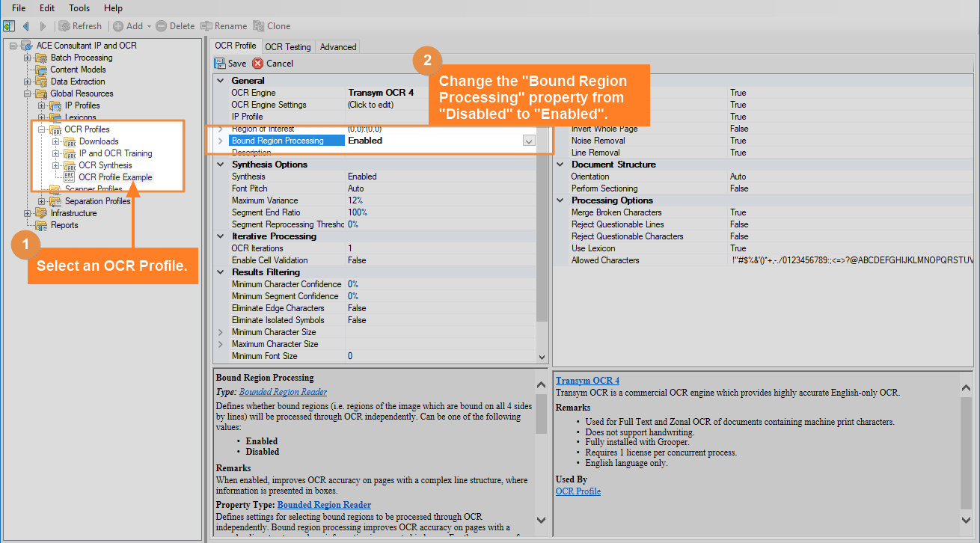Open the Help menu
980x543 pixels.
tap(113, 8)
